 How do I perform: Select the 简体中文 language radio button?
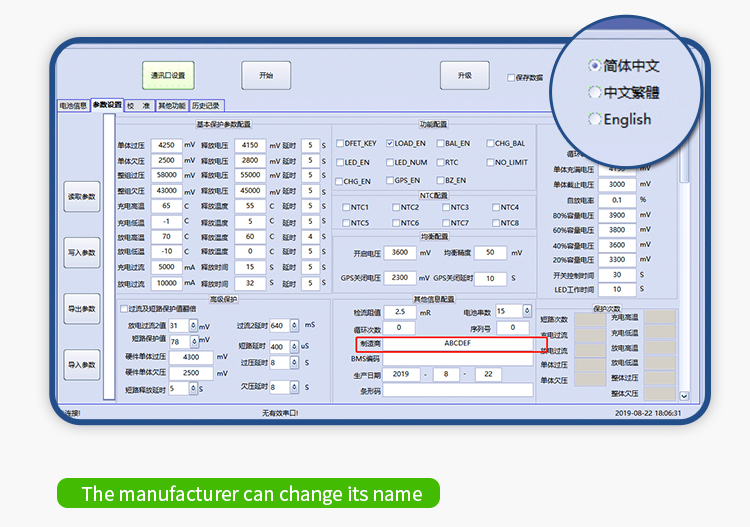coord(595,65)
